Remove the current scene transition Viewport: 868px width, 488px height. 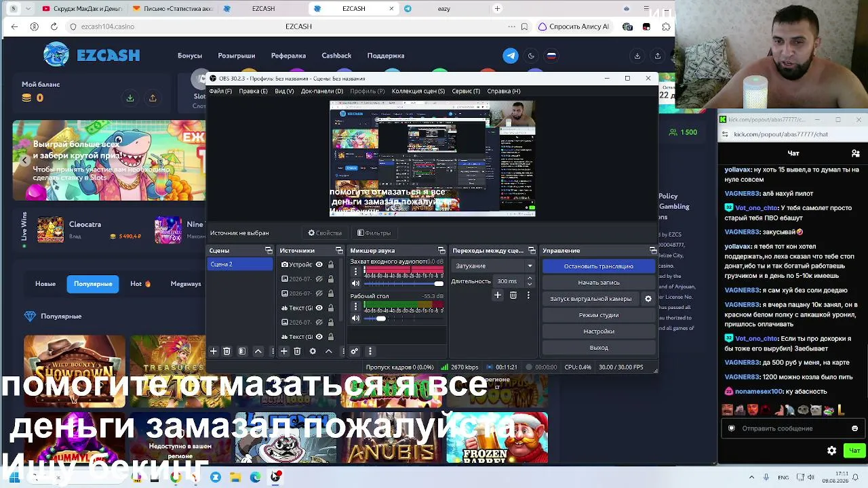click(x=513, y=296)
